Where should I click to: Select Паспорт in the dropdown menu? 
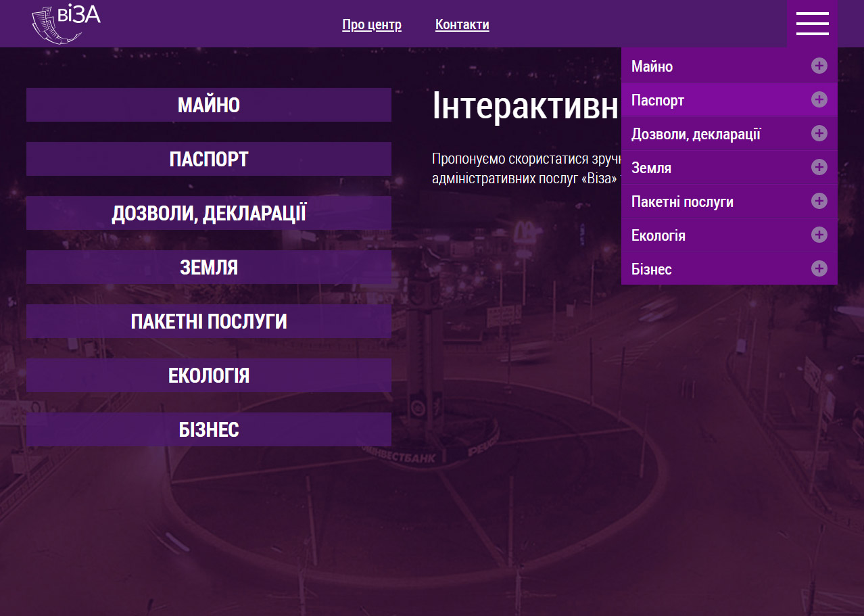tap(658, 101)
